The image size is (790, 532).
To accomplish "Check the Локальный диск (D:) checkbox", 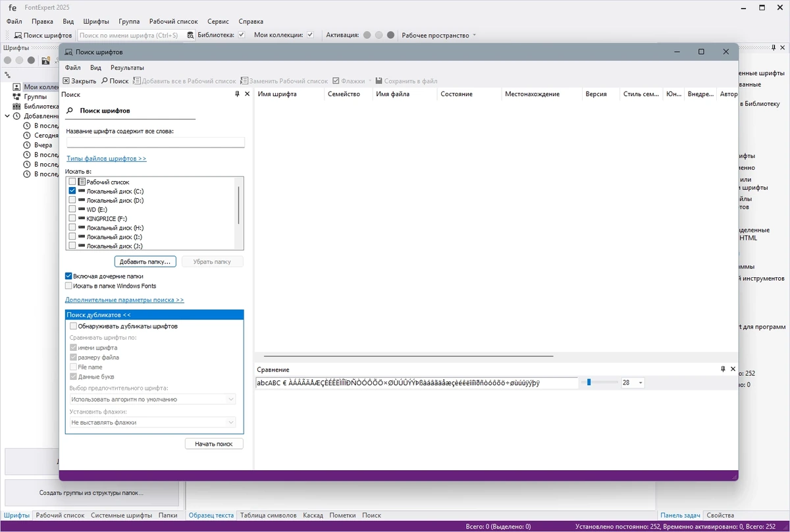I will click(72, 200).
